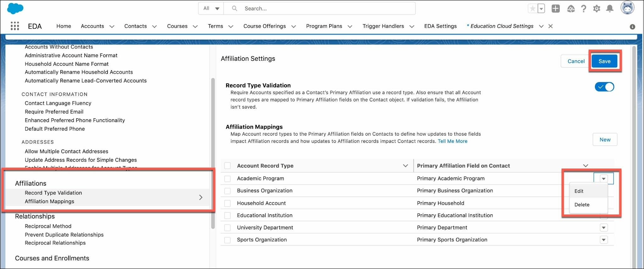
Task: Open Account Record Type column menu
Action: pyautogui.click(x=405, y=166)
